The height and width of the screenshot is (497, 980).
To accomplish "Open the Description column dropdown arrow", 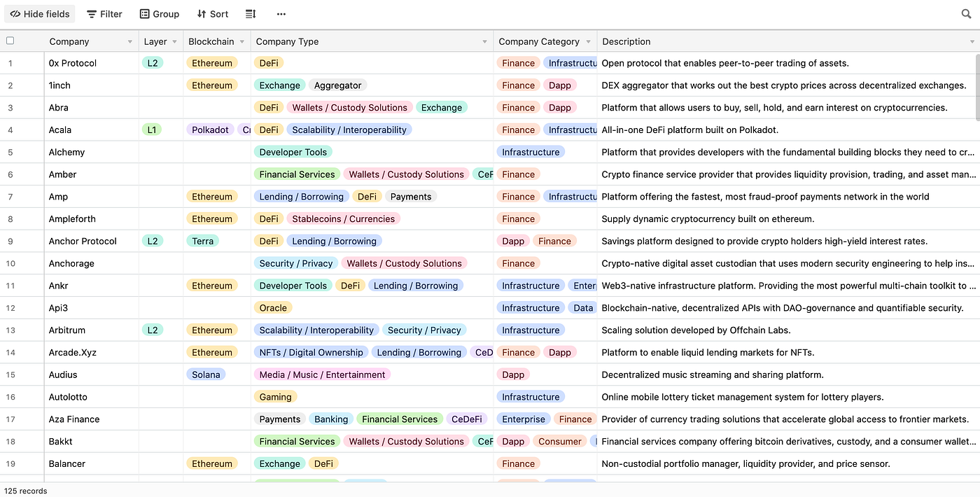I will pos(972,42).
